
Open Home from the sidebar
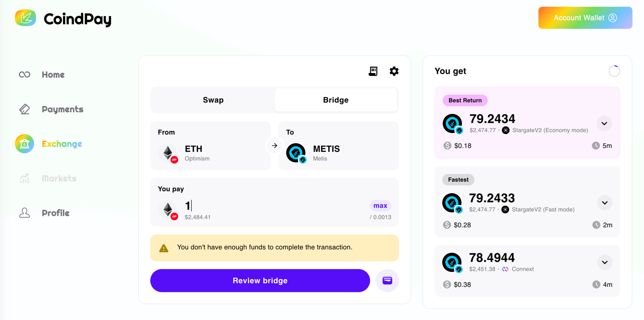click(53, 75)
